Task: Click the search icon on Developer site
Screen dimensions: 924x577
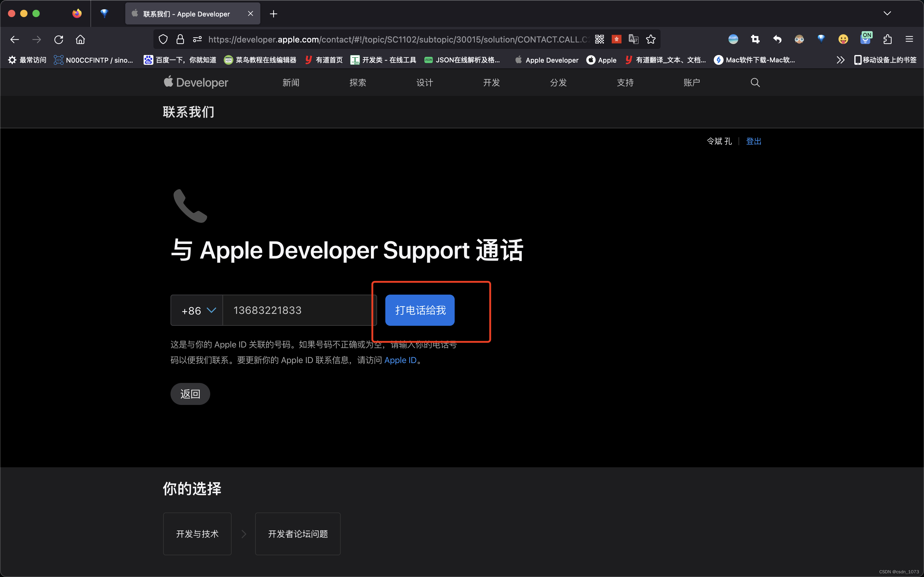Action: [755, 82]
